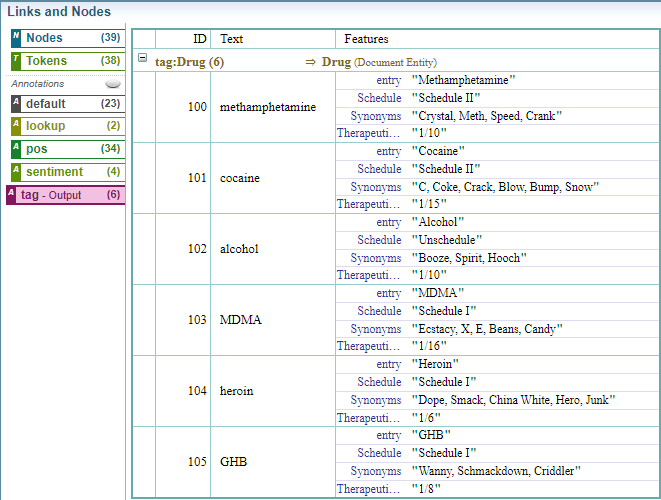The height and width of the screenshot is (500, 661).
Task: Click the tag:Drug (6) group title
Action: [x=189, y=62]
